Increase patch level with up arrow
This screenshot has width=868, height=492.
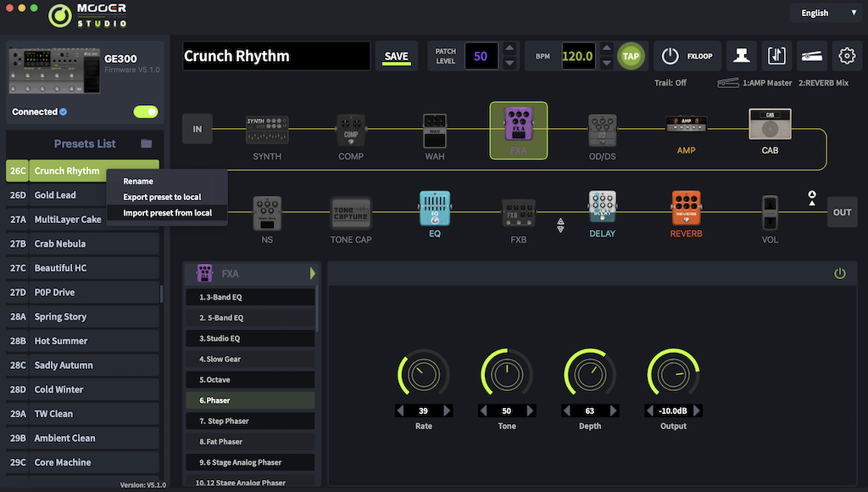point(509,49)
